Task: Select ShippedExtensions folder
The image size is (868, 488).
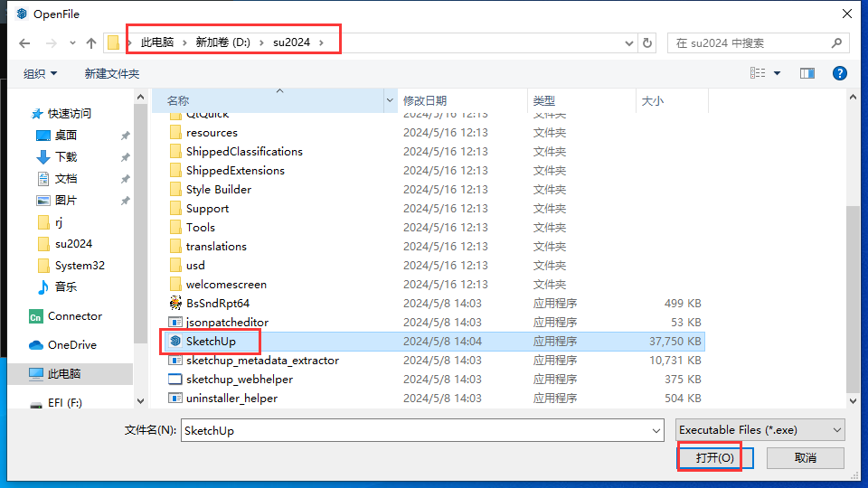Action: point(235,171)
